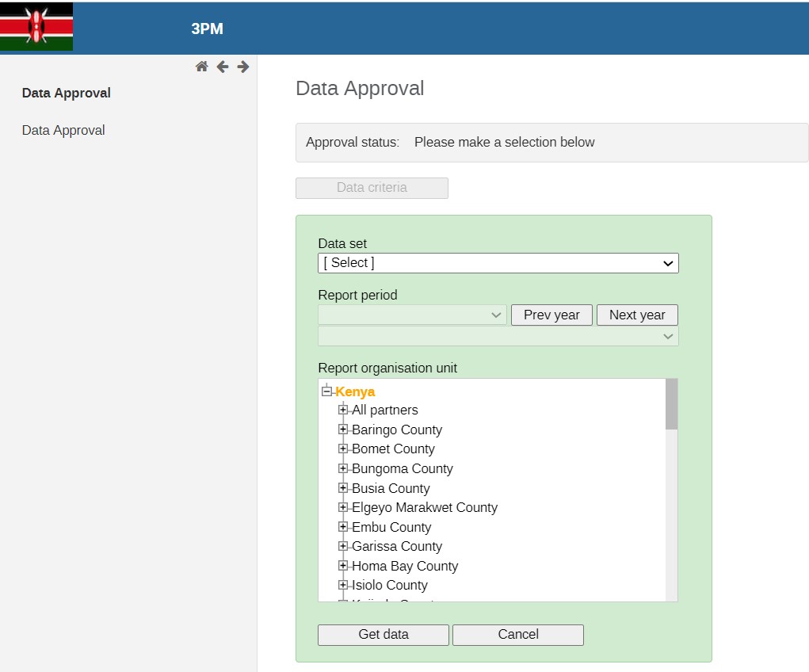This screenshot has width=809, height=672.
Task: Select Baringo County organisation unit
Action: pyautogui.click(x=397, y=430)
